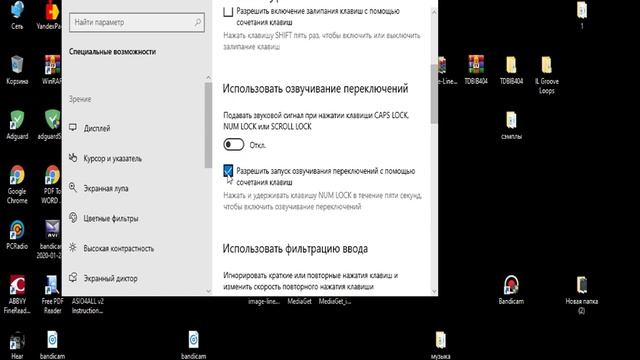
Task: Click main panel scrollbar thumb
Action: click(434, 94)
